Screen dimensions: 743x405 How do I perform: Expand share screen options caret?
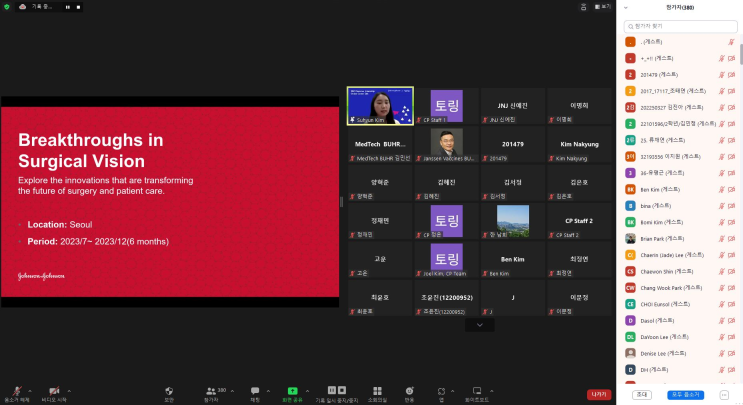coord(307,391)
